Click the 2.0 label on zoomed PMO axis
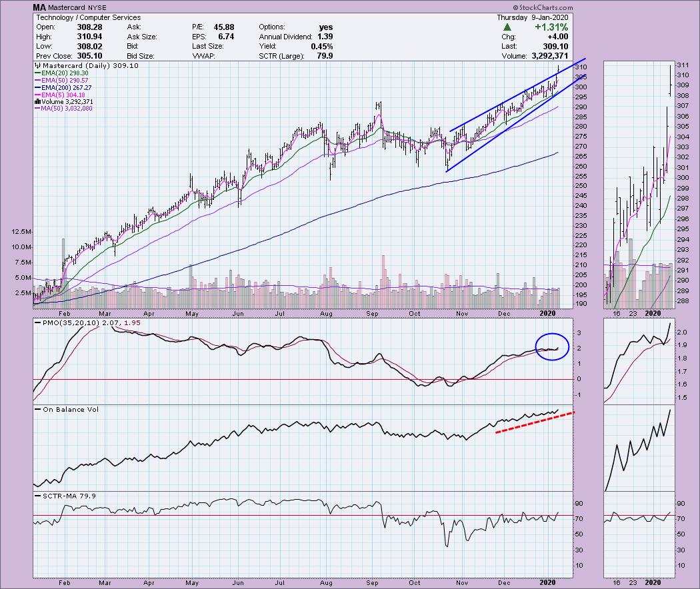 pos(682,332)
